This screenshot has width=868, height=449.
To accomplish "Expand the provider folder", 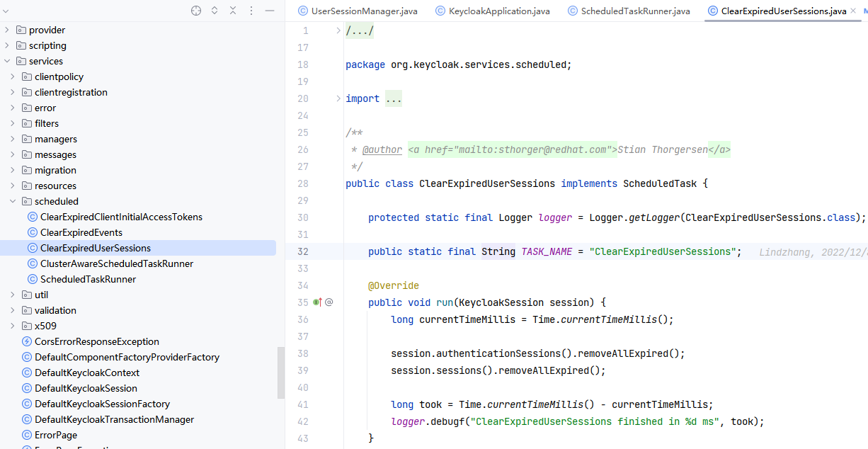I will point(7,30).
